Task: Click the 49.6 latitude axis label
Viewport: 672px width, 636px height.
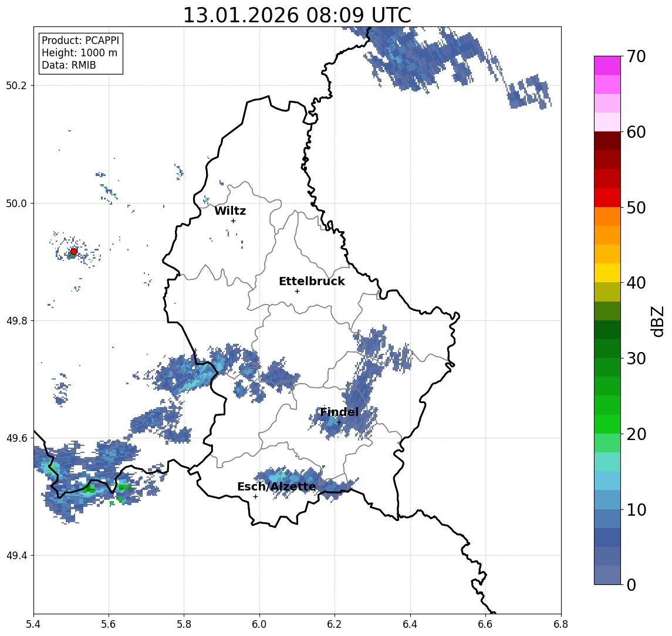Action: [16, 438]
